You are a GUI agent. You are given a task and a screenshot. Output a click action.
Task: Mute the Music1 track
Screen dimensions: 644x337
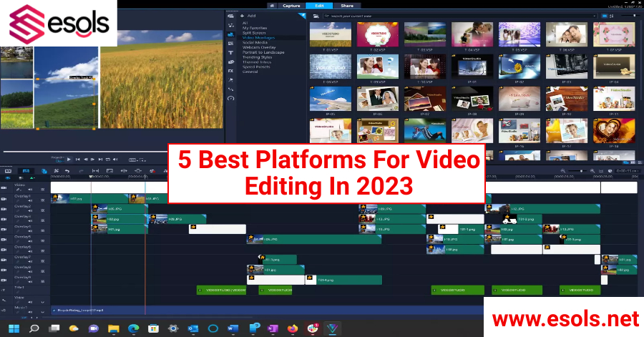30,311
